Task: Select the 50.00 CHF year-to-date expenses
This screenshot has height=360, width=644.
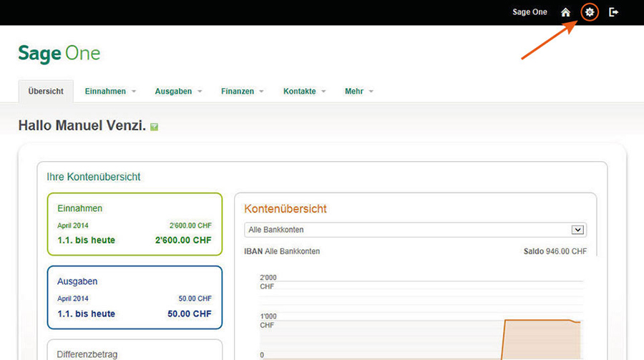Action: [x=190, y=313]
